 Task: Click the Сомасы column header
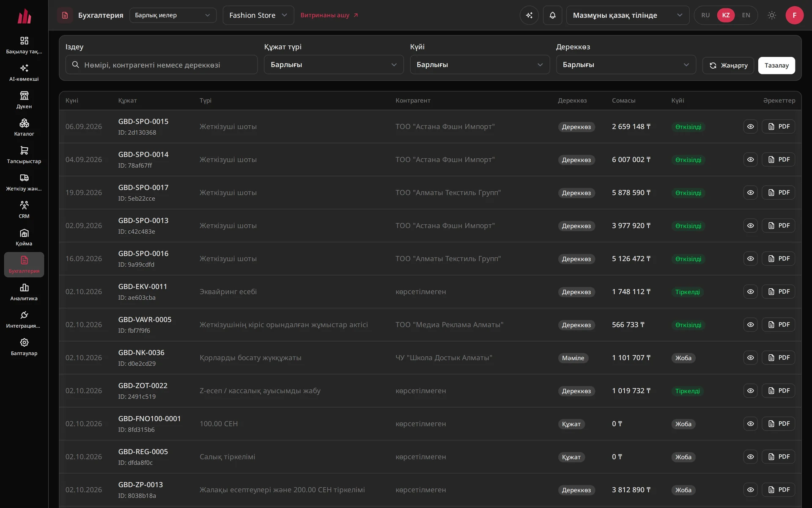[623, 100]
